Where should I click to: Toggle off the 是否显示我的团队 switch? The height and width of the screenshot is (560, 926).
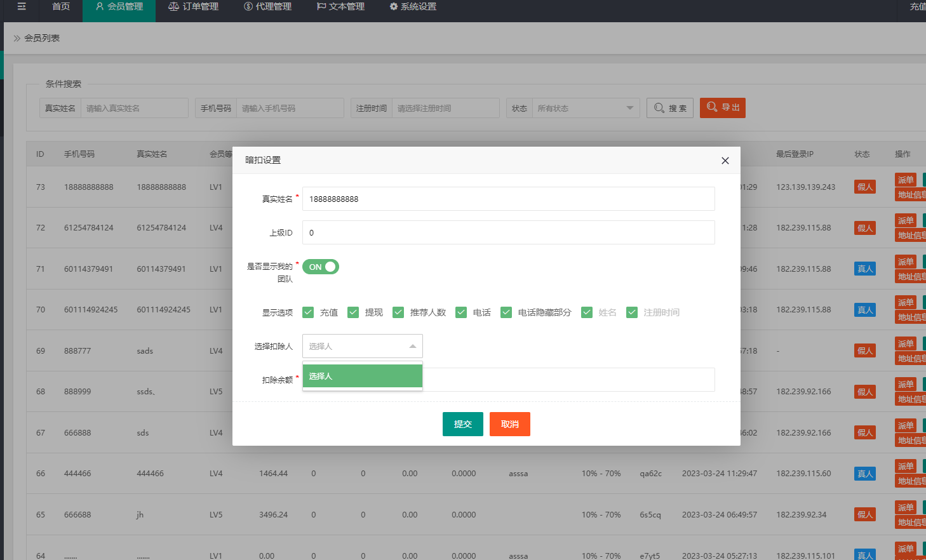321,267
